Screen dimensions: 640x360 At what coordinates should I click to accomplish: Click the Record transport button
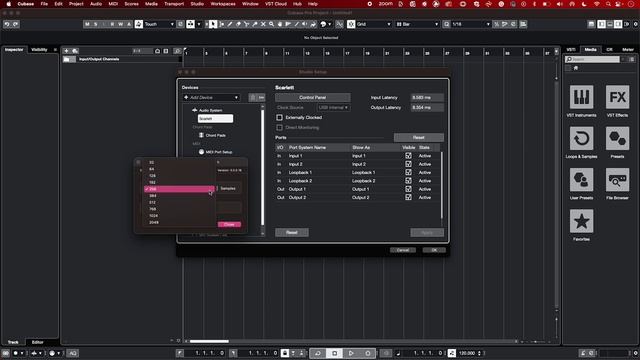[x=368, y=353]
